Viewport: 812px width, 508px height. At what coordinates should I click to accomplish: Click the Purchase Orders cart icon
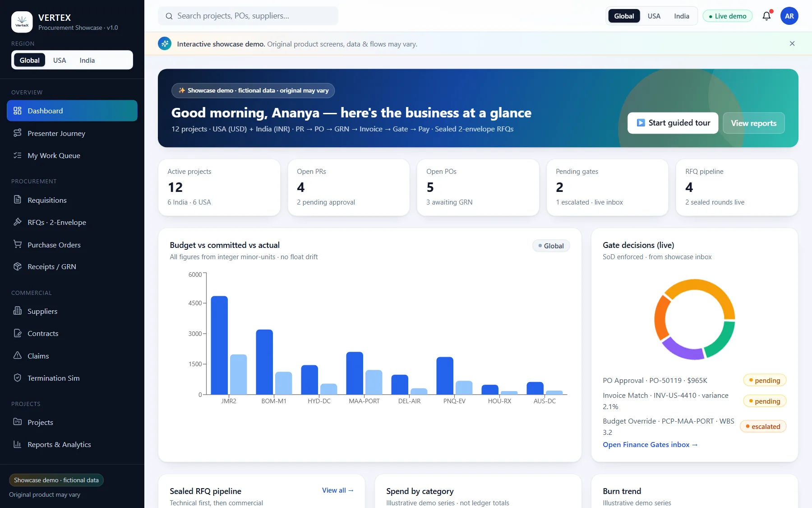18,244
